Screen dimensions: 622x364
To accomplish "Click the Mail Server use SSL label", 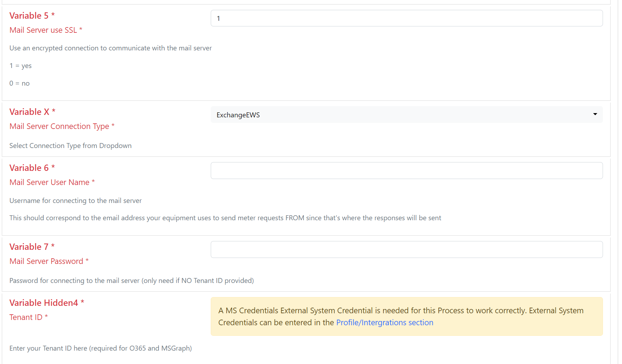I will [46, 30].
